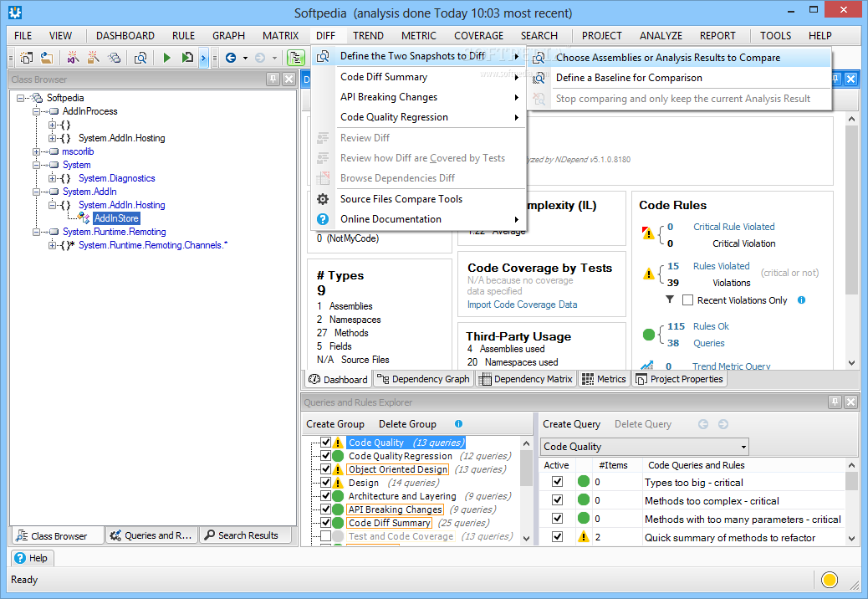This screenshot has height=599, width=868.
Task: Switch to the Dependency Matrix tab
Action: [x=526, y=379]
